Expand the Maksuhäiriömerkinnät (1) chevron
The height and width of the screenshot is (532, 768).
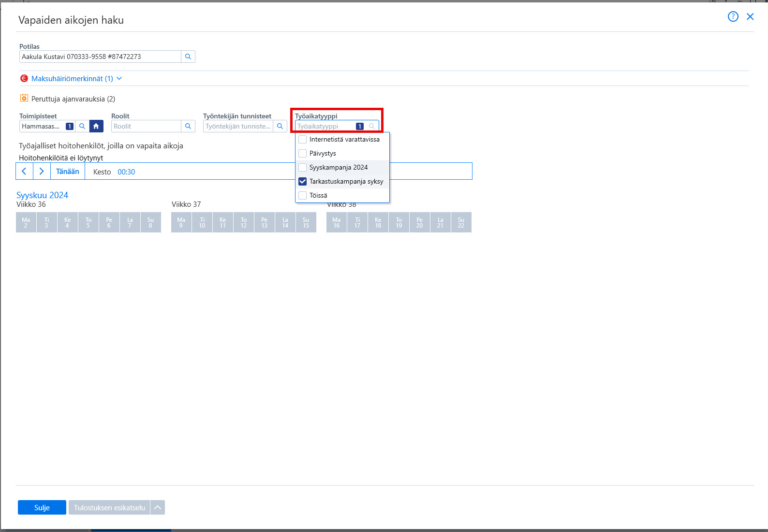point(119,78)
